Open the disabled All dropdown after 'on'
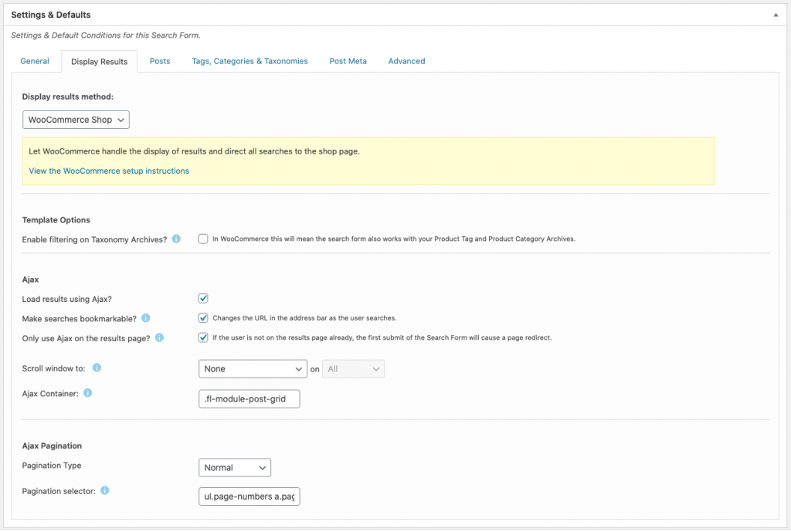 pos(353,369)
